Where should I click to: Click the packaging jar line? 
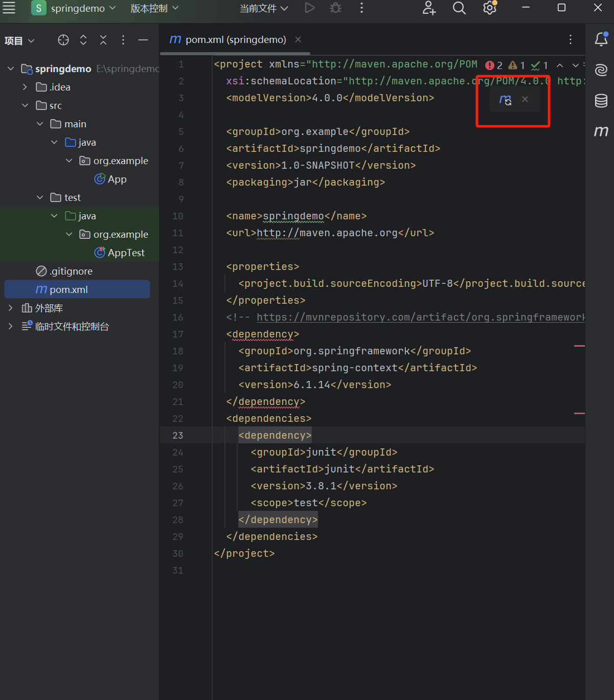(x=306, y=182)
